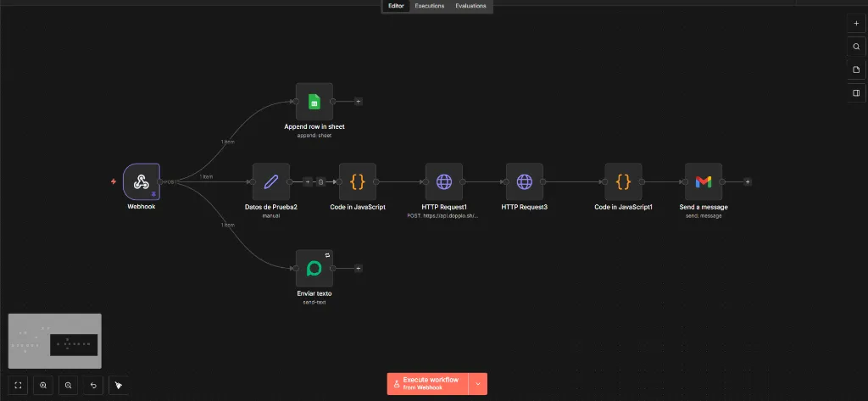The image size is (868, 401).
Task: Zoom out of the canvas
Action: point(68,385)
